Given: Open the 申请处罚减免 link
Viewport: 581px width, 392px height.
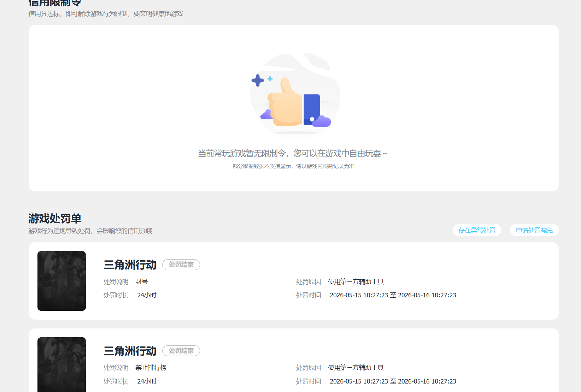Looking at the screenshot, I should (534, 230).
